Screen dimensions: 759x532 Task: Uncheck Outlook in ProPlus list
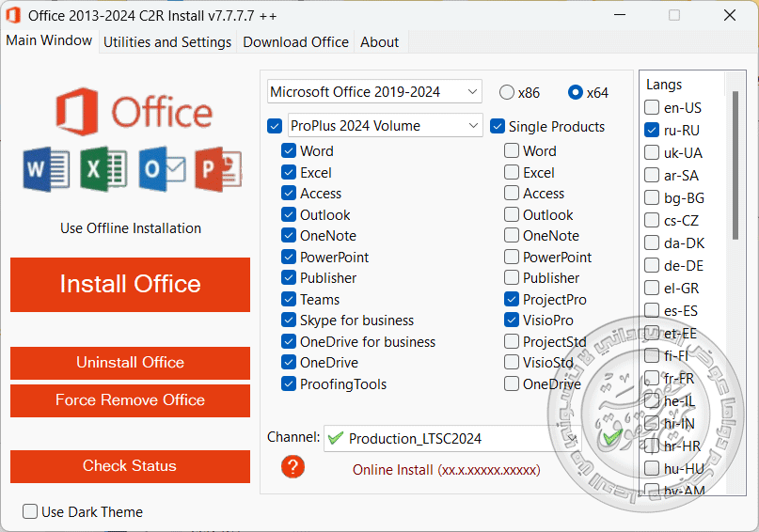289,214
